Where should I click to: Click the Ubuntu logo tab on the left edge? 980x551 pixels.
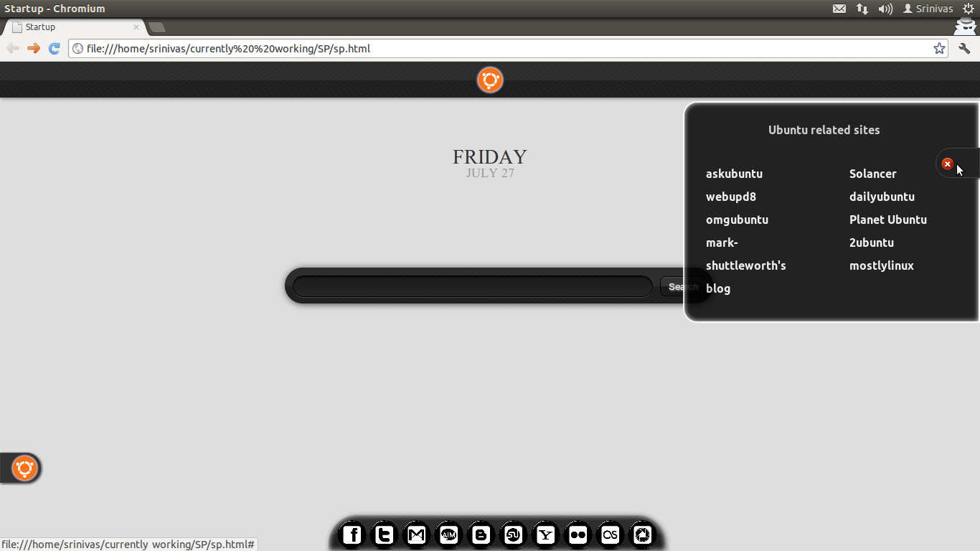pos(24,468)
